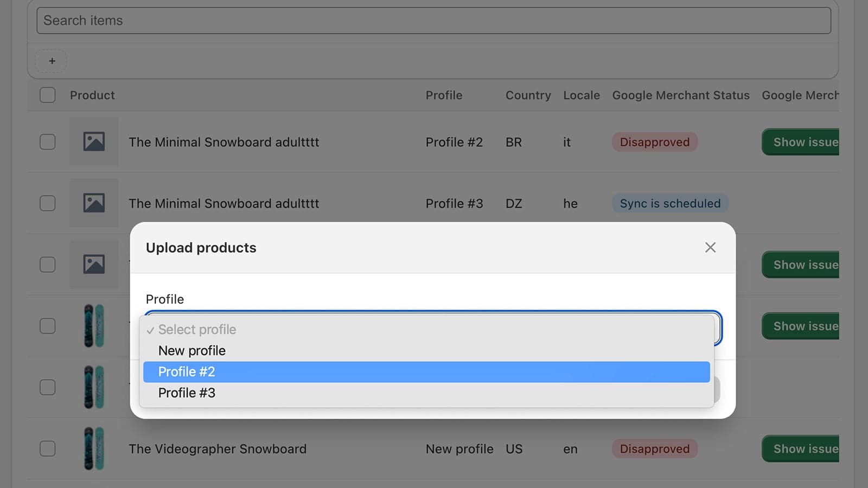This screenshot has height=488, width=868.
Task: Toggle the select-all products checkbox
Action: [x=48, y=95]
